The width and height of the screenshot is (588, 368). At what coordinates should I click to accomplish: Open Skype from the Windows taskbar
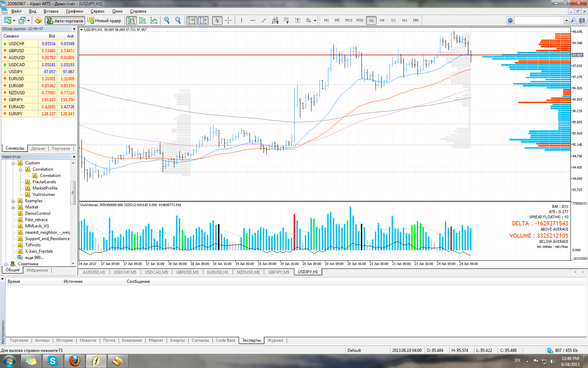pyautogui.click(x=53, y=361)
